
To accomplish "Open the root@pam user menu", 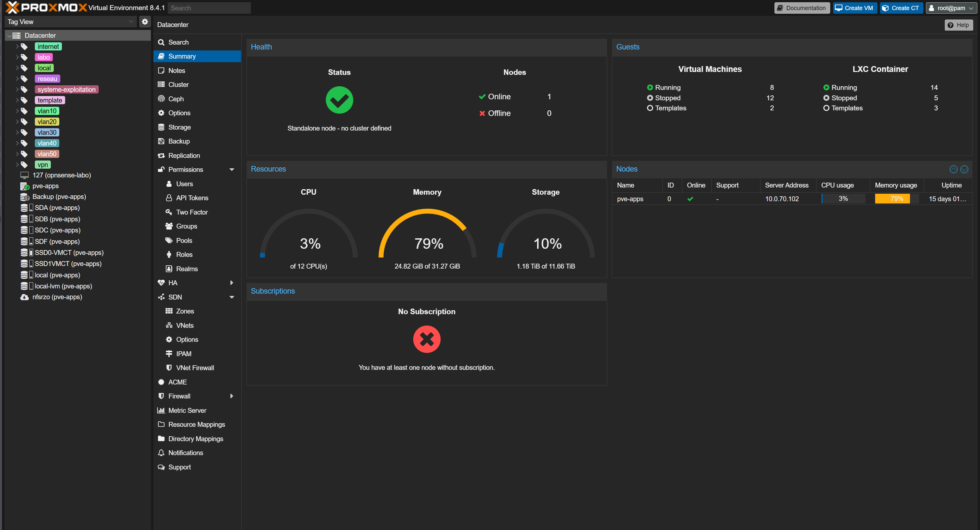I will point(951,8).
